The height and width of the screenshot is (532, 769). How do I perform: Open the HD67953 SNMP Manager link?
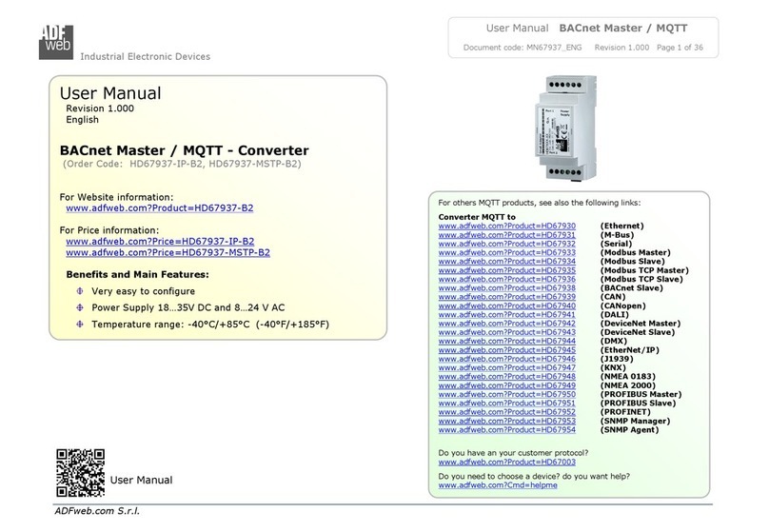tap(507, 421)
